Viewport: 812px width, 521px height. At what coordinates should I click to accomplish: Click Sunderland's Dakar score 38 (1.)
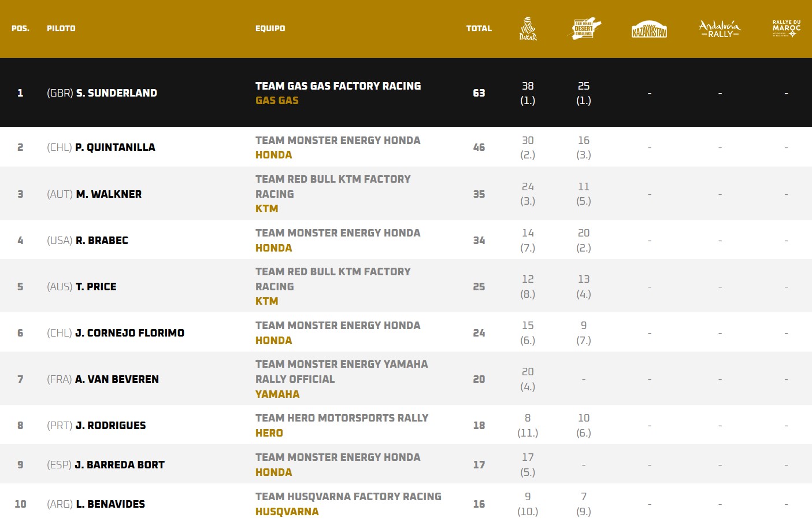(x=528, y=93)
